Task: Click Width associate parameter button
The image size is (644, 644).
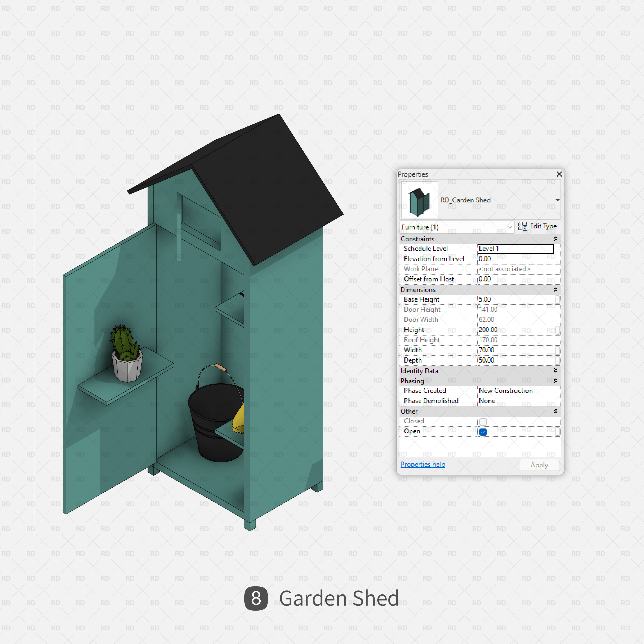Action: [x=557, y=350]
